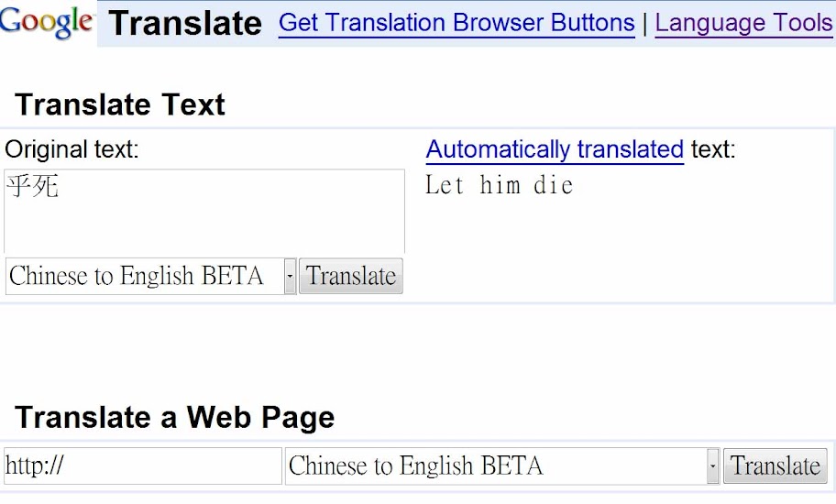This screenshot has height=504, width=836.
Task: Click the "Original text:" label
Action: (x=72, y=149)
